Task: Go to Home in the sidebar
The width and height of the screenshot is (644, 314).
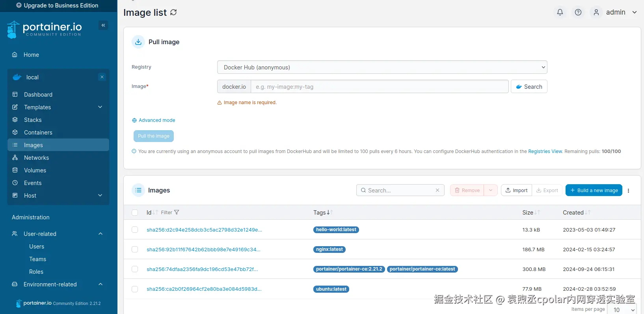Action: pyautogui.click(x=31, y=55)
